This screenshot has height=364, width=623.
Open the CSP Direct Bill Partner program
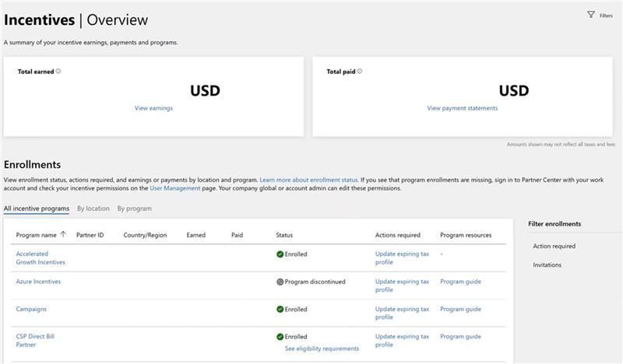35,341
